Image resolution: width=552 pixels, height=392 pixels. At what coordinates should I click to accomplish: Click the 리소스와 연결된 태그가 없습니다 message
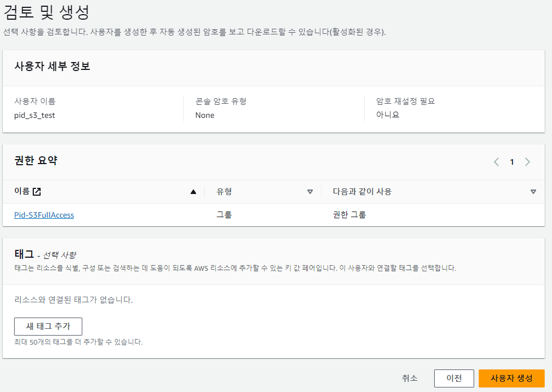[73, 299]
